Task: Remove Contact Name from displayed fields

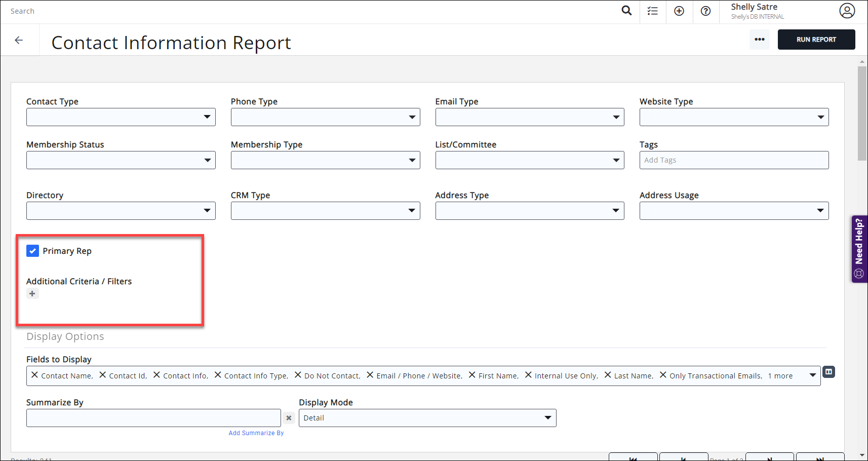Action: (x=34, y=375)
